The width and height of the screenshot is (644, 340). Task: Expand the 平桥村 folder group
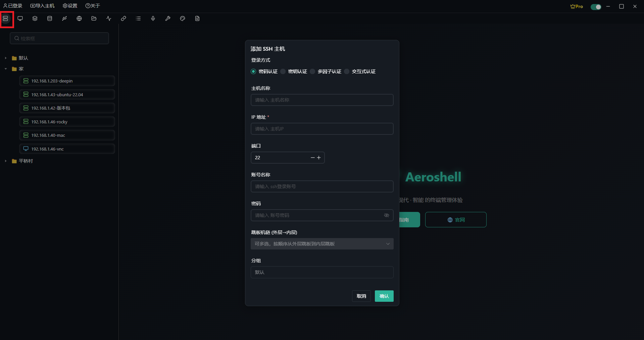pos(5,161)
